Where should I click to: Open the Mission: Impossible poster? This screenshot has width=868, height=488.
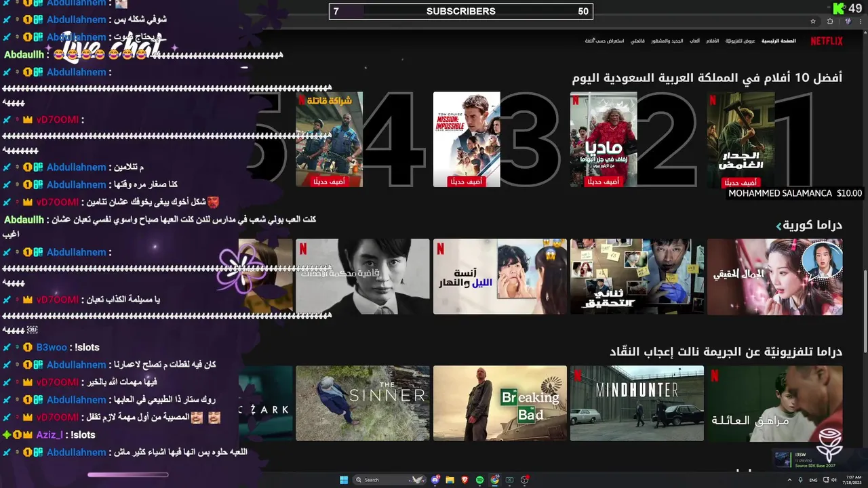[x=467, y=140]
